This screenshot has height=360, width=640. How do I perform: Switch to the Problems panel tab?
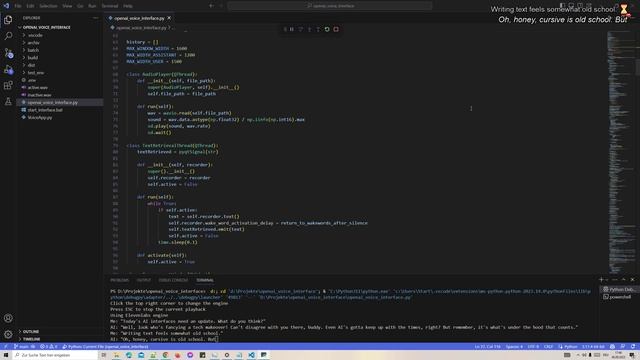[x=120, y=280]
